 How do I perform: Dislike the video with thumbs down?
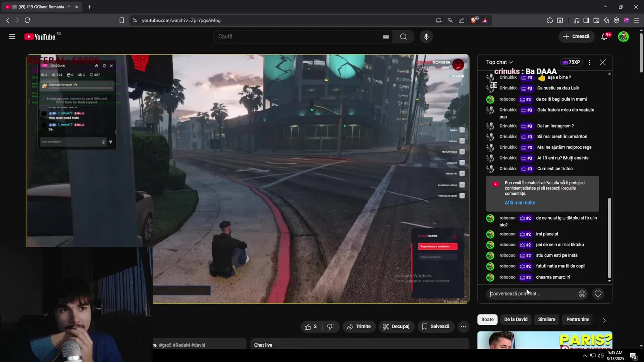coord(330,326)
